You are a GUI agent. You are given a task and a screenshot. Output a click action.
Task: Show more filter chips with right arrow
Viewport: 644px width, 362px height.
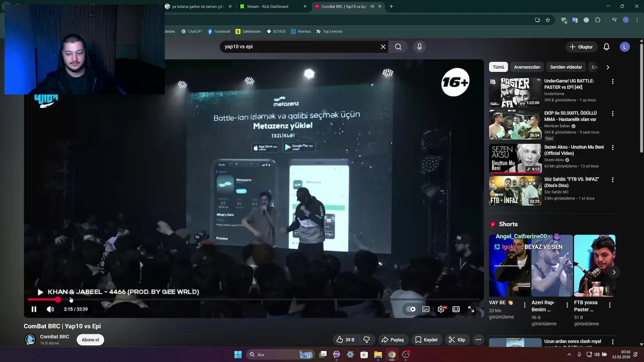point(607,67)
